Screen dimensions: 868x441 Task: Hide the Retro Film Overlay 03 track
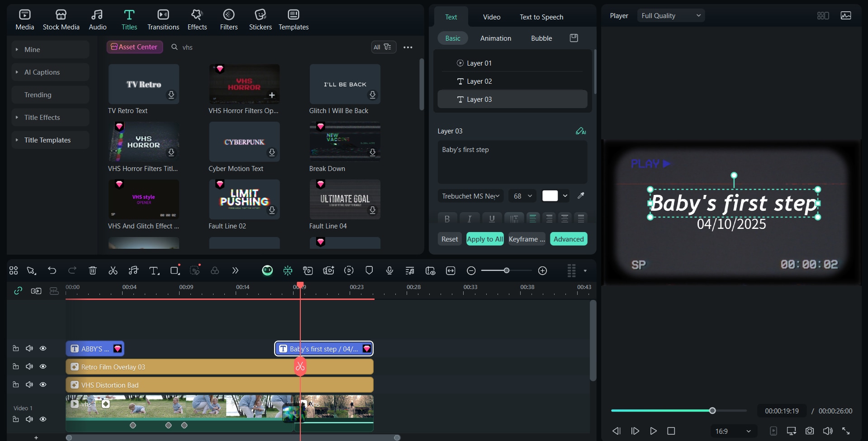[43, 366]
